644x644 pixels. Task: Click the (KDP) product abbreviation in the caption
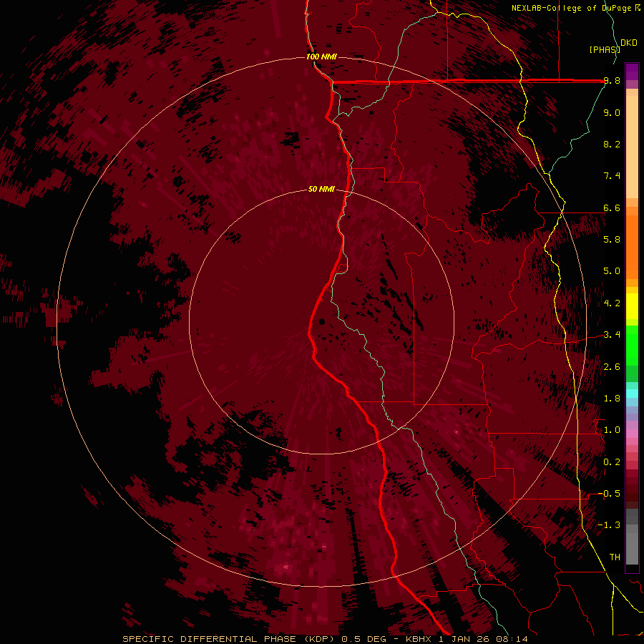[320, 639]
